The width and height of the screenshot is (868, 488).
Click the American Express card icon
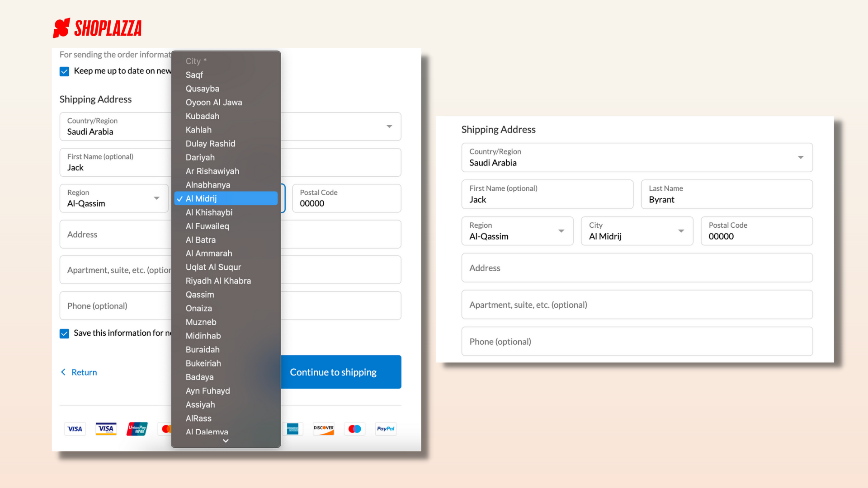(292, 429)
